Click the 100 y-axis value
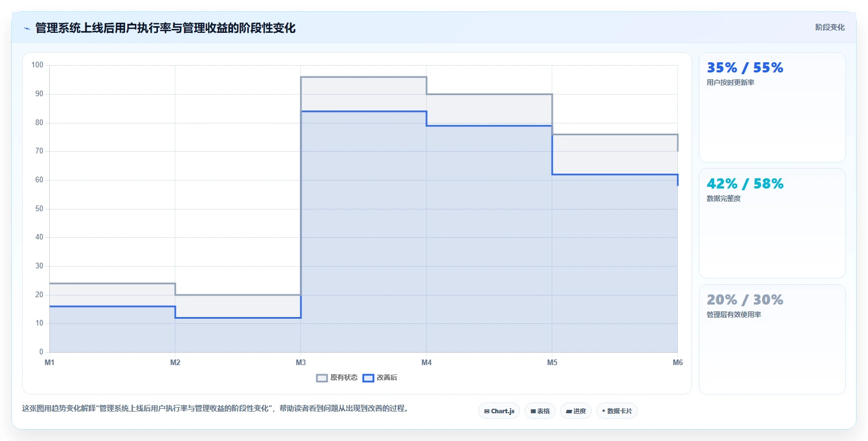 coord(38,65)
